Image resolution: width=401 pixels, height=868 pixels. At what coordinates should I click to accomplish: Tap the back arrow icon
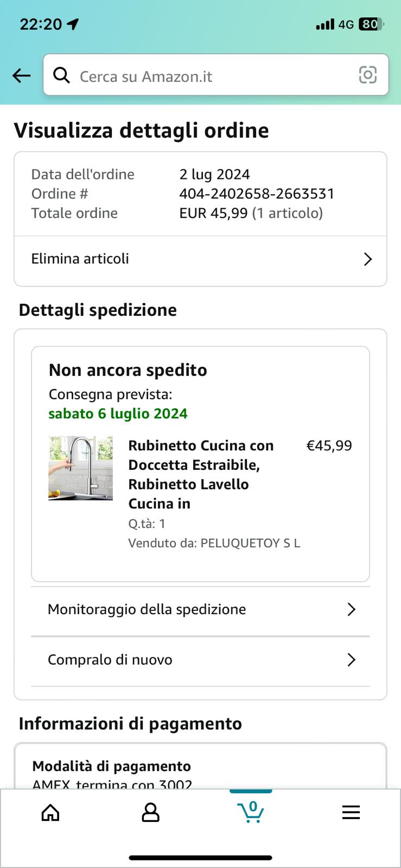click(22, 75)
